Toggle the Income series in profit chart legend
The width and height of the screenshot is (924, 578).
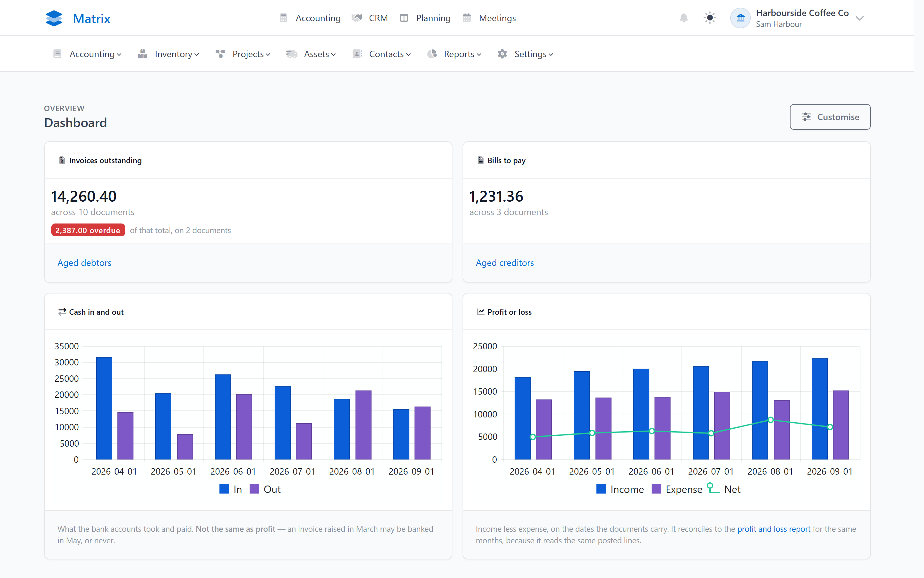620,489
